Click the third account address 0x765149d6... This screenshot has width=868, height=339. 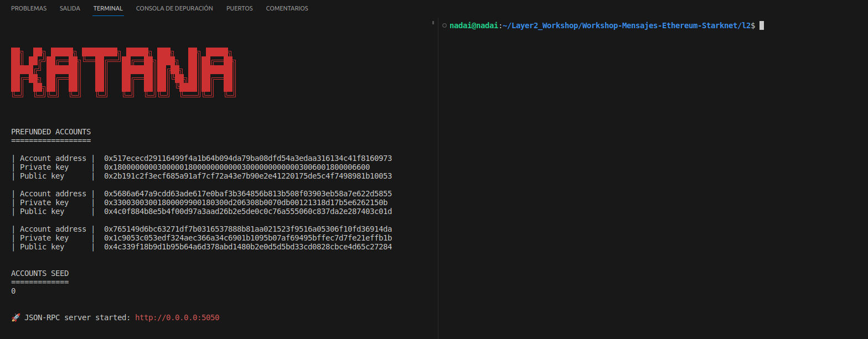248,230
